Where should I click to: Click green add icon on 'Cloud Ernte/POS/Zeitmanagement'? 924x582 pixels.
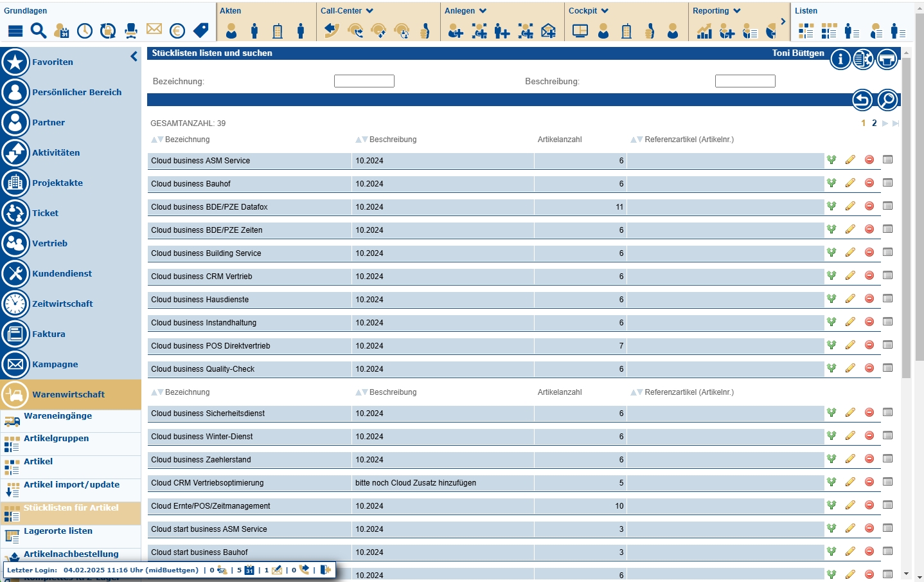[831, 504]
